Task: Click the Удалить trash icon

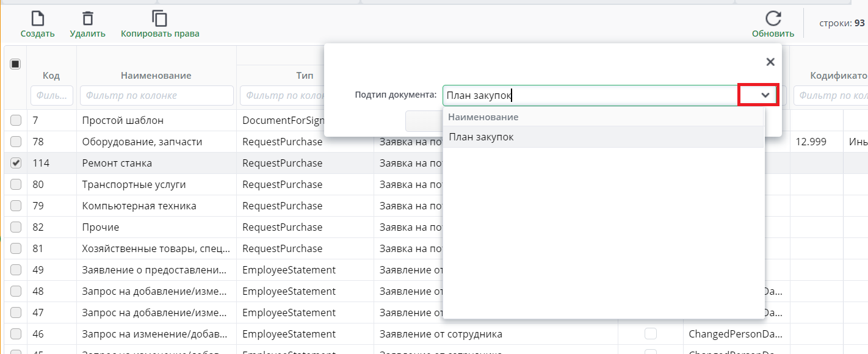Action: coord(87,19)
